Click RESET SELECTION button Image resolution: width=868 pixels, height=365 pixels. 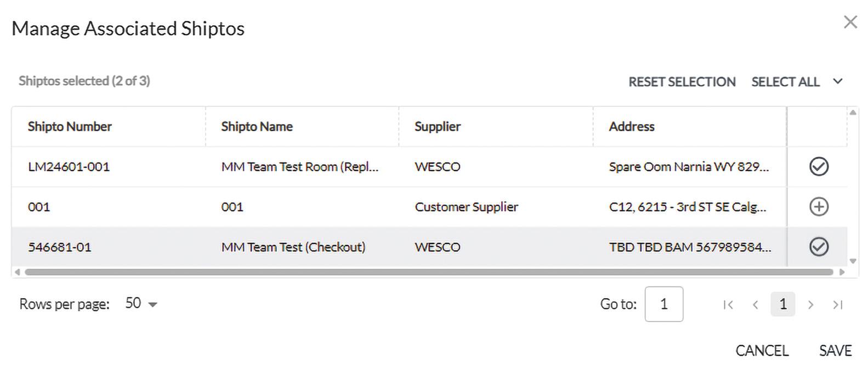(x=682, y=82)
